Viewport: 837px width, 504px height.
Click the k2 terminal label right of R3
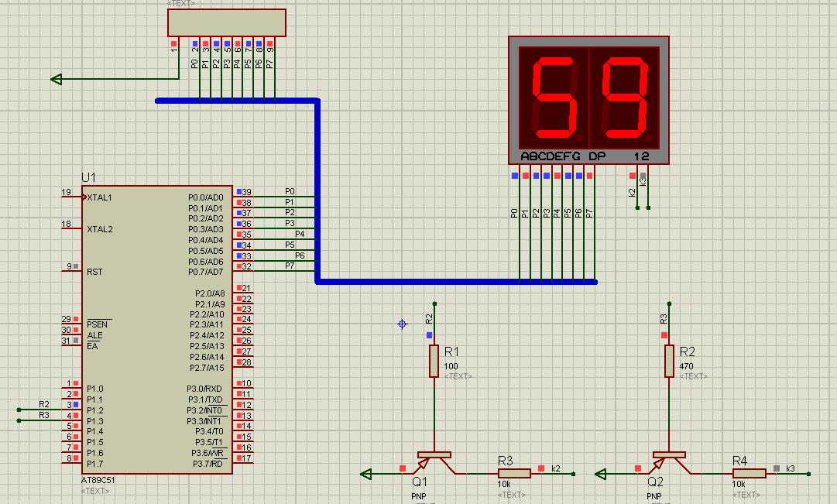click(556, 468)
